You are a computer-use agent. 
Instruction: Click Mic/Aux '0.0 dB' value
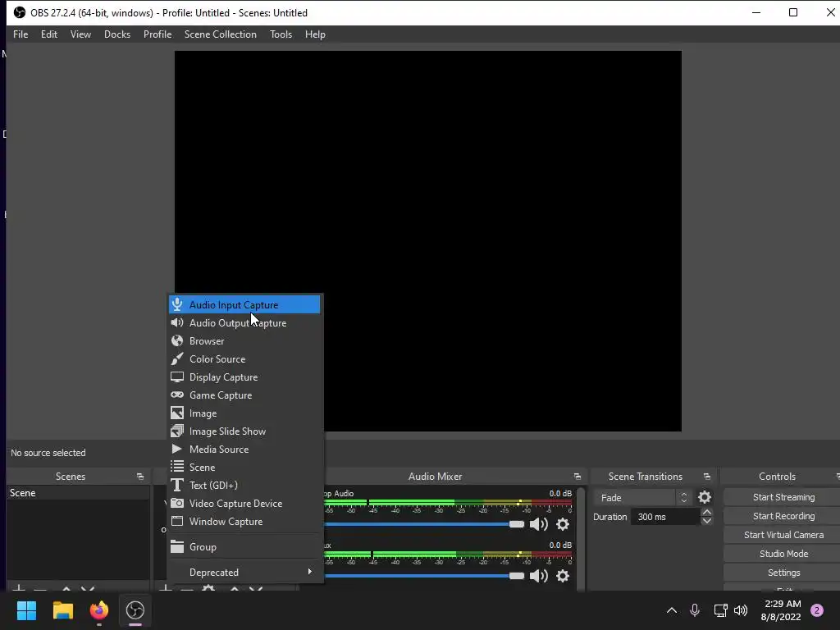coord(560,545)
